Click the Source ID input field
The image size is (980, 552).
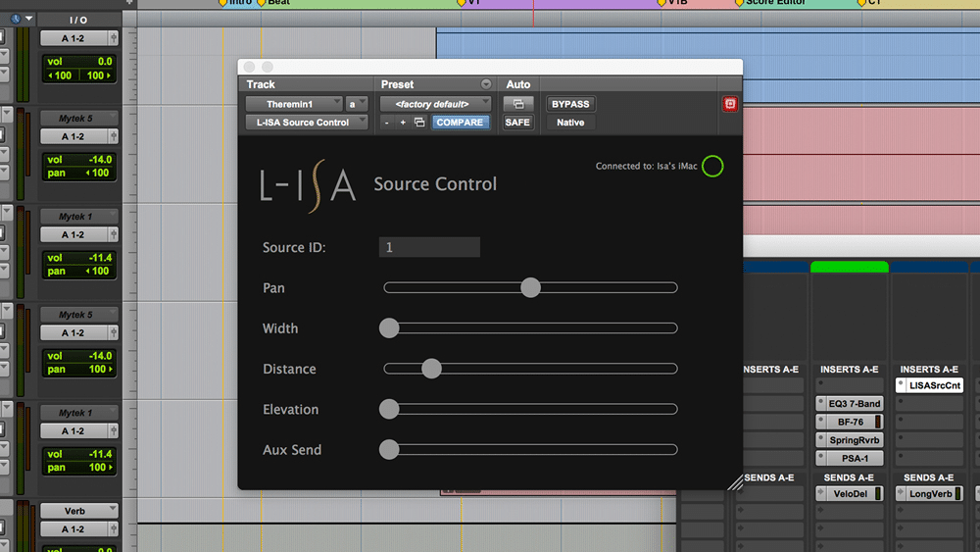(x=429, y=247)
